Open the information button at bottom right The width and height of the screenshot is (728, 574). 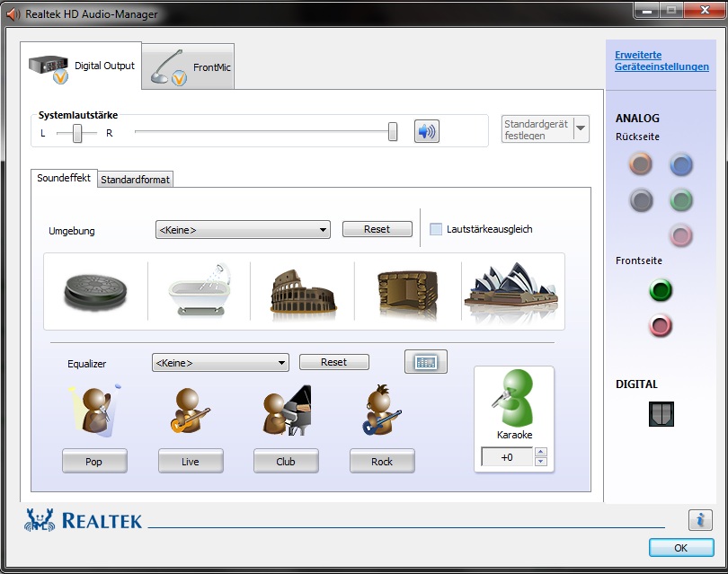pos(700,520)
